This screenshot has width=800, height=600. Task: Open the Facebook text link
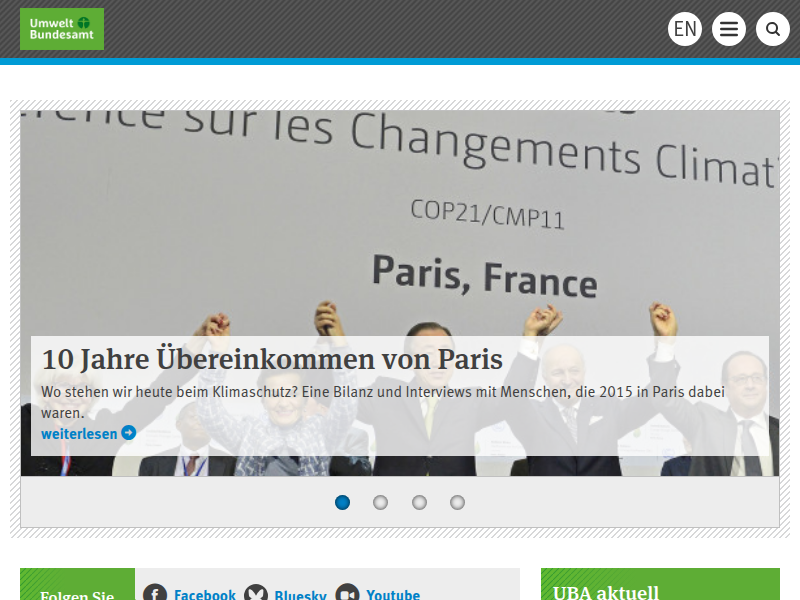205,594
